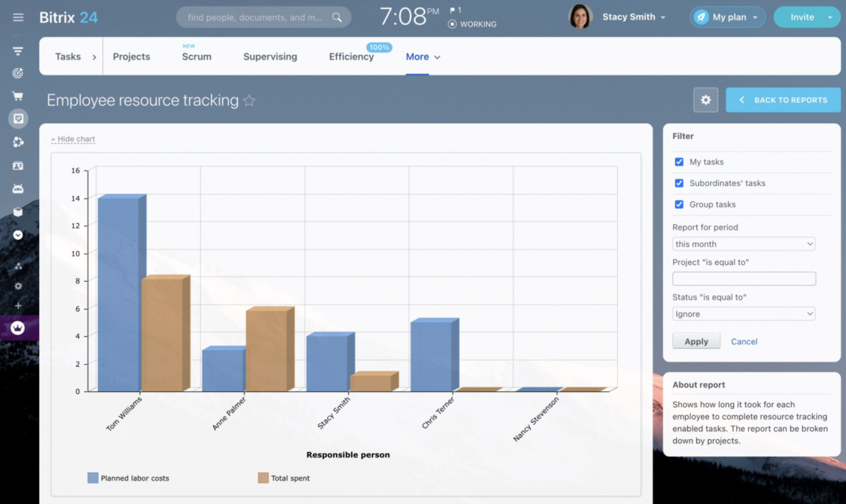Open report settings via the gear icon

pyautogui.click(x=705, y=100)
